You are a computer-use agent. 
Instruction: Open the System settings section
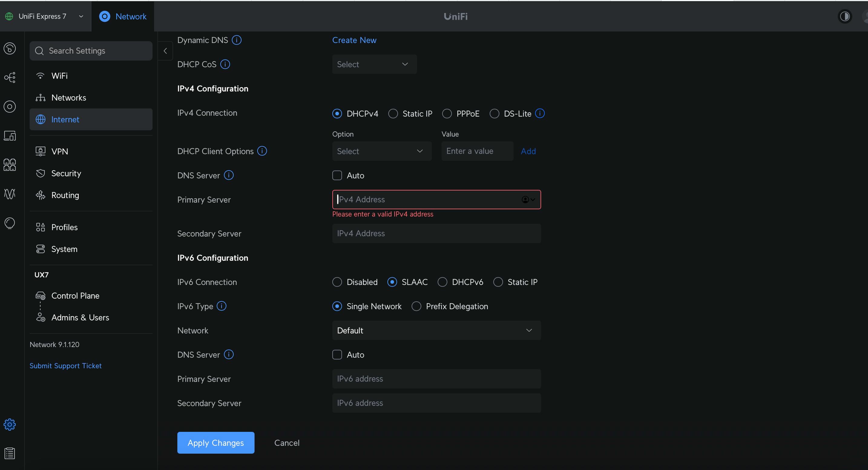tap(91, 249)
